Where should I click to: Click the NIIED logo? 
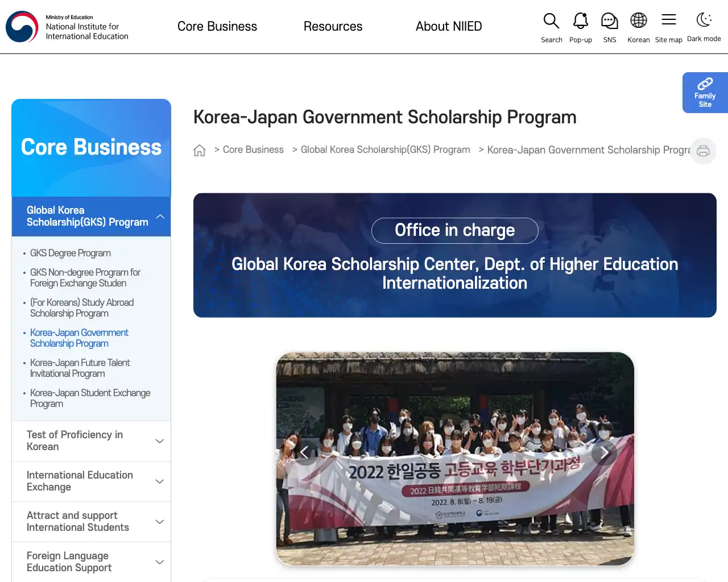click(x=67, y=27)
